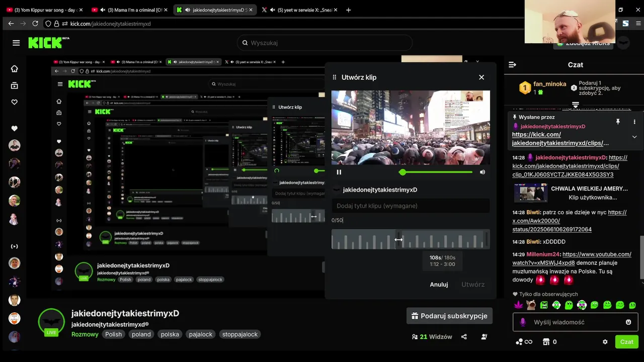The width and height of the screenshot is (644, 362).
Task: Insert the cat emote
Action: 531,305
